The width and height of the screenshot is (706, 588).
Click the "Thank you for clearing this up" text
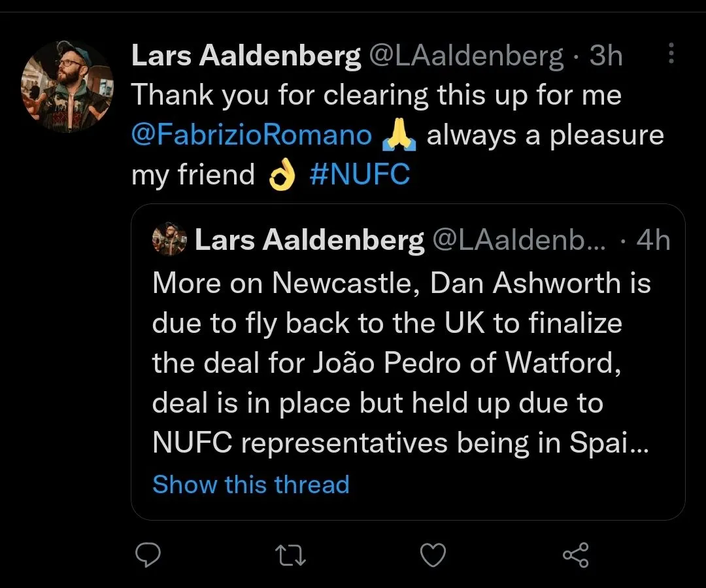[376, 96]
